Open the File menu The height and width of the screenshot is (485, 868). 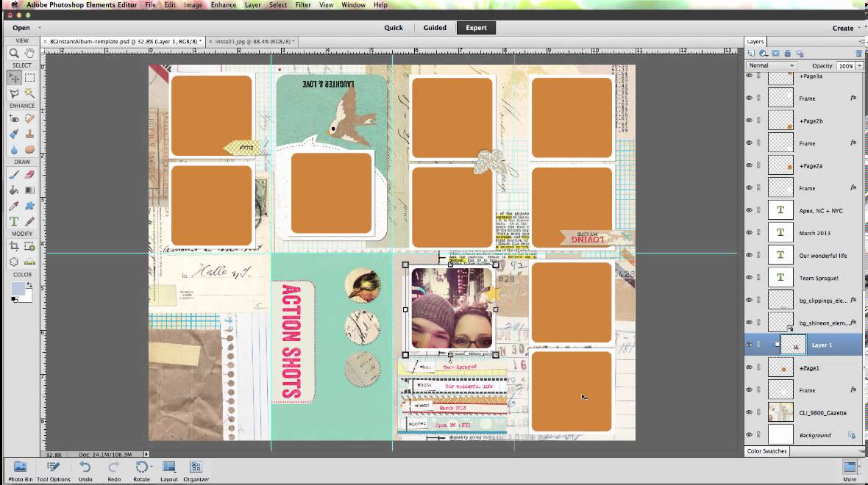(151, 5)
